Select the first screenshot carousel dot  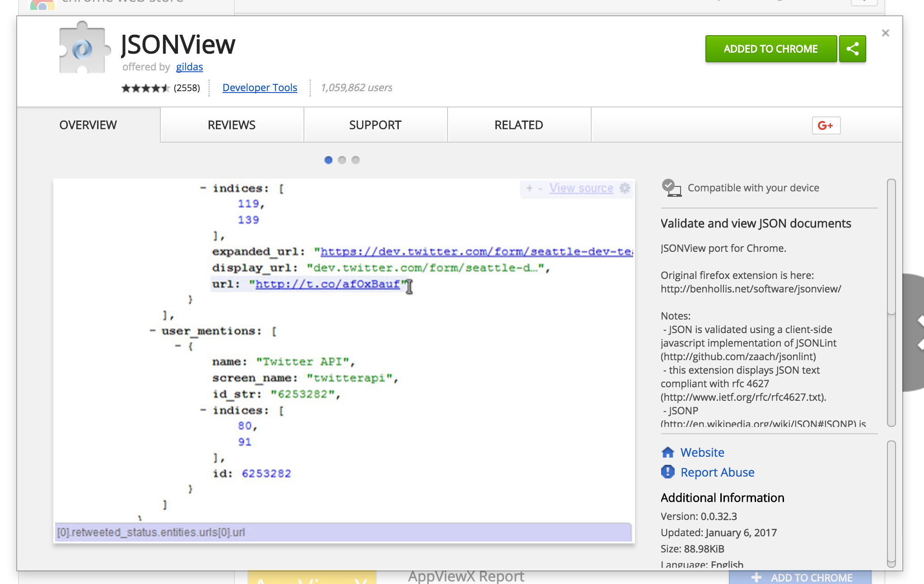click(328, 160)
